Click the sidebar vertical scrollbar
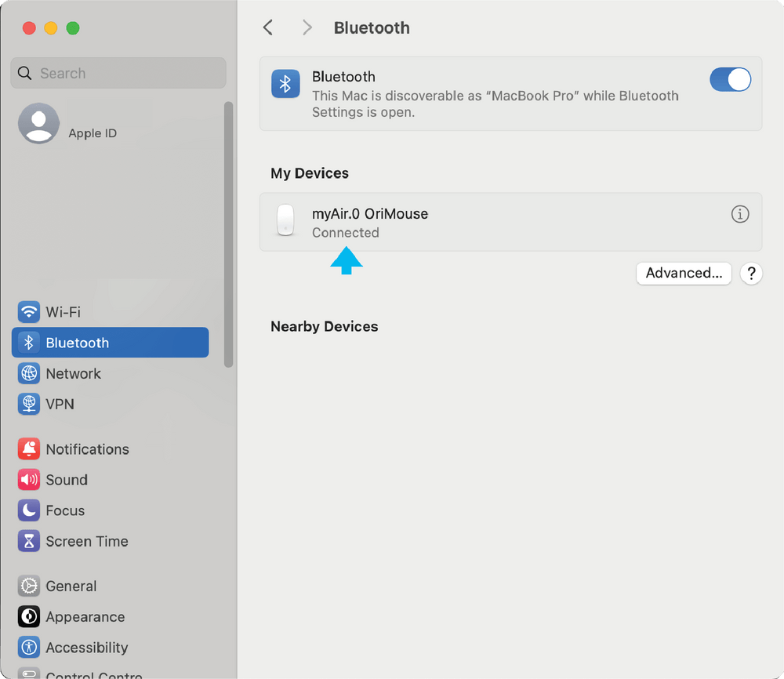Screen dimensions: 784x679 pos(228,234)
